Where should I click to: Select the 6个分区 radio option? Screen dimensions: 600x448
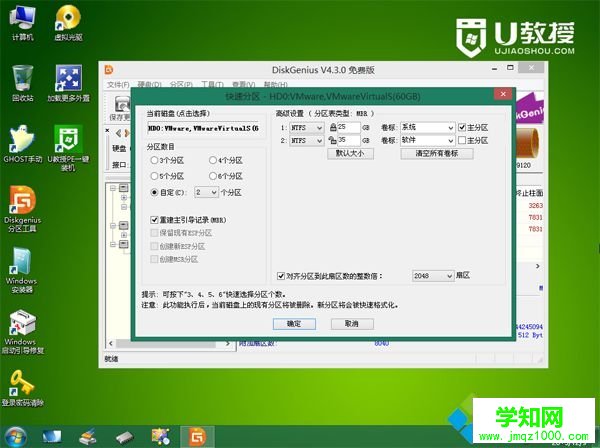click(213, 176)
